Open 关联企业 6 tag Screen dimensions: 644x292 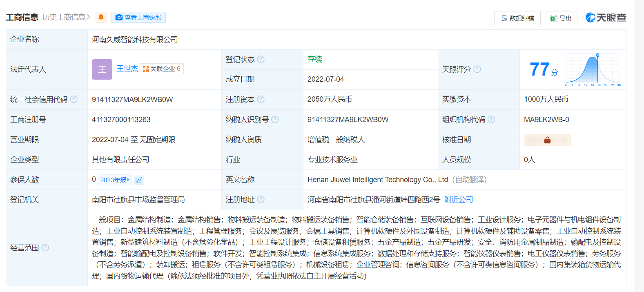161,69
